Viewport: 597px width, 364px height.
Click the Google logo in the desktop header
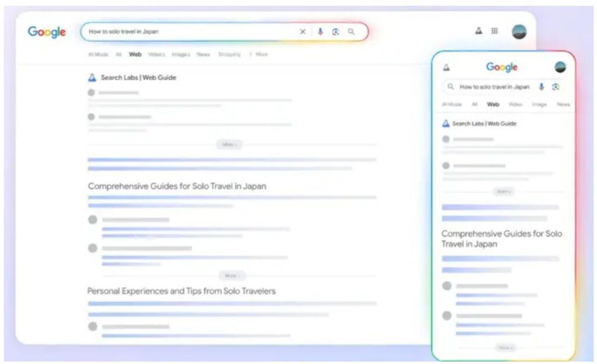click(47, 32)
